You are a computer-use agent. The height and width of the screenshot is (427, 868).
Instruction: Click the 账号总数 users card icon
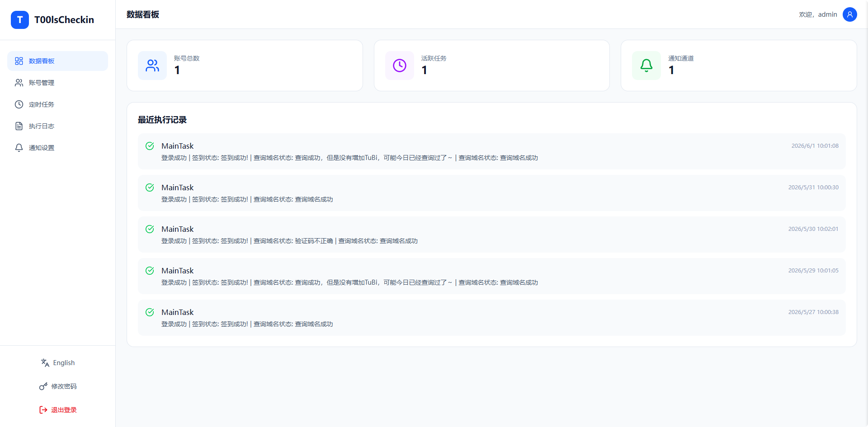coord(152,66)
